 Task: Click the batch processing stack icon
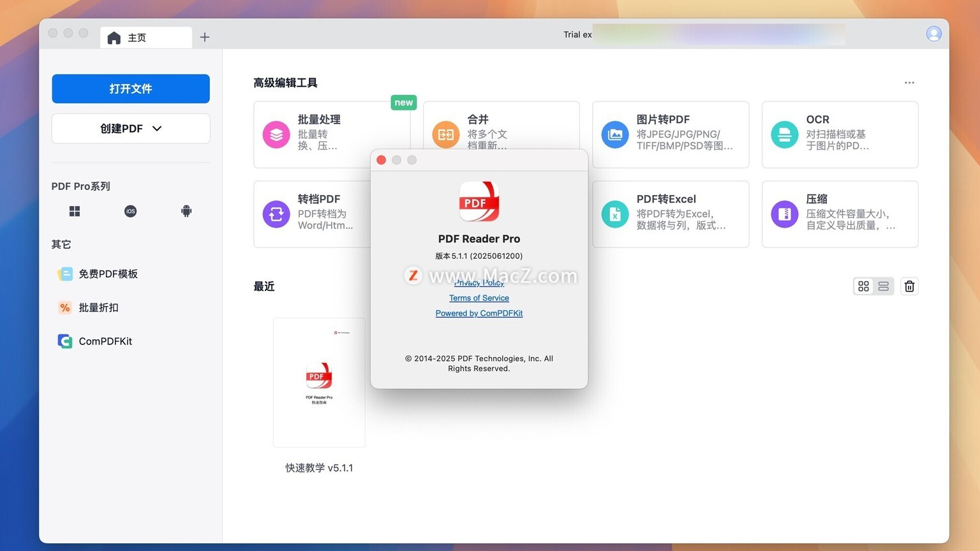[x=276, y=135]
